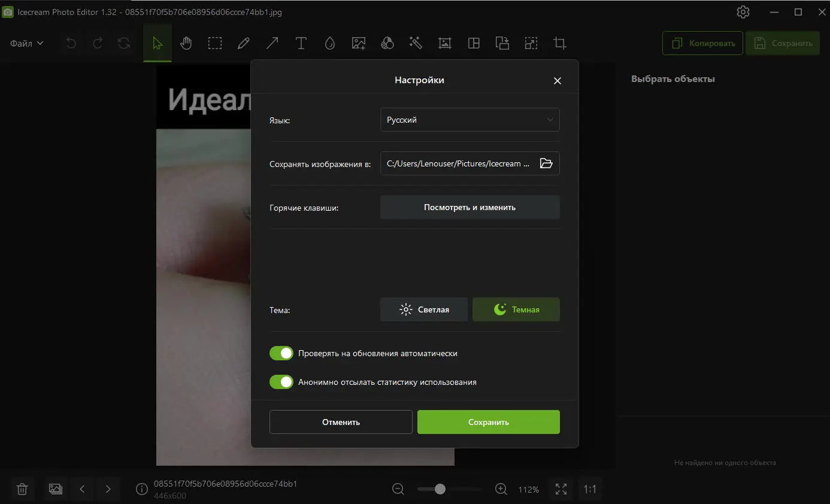Fit the image to the window
The height and width of the screenshot is (504, 830).
coord(561,489)
